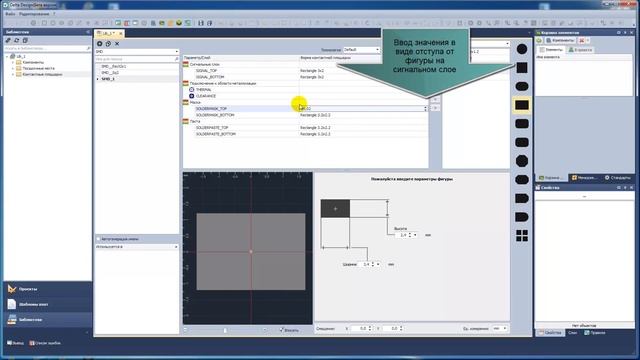Select the SOLDERMASK_BOTTOM layer row
The image size is (640, 360).
tap(305, 115)
